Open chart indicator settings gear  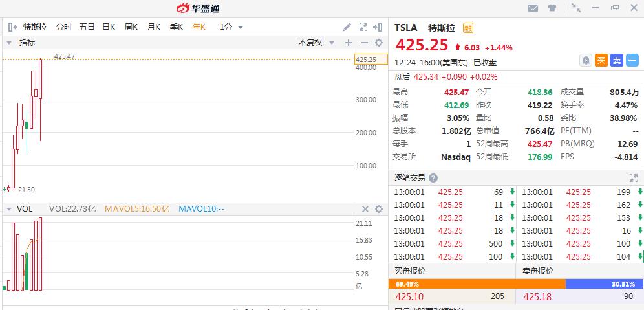coord(379,43)
